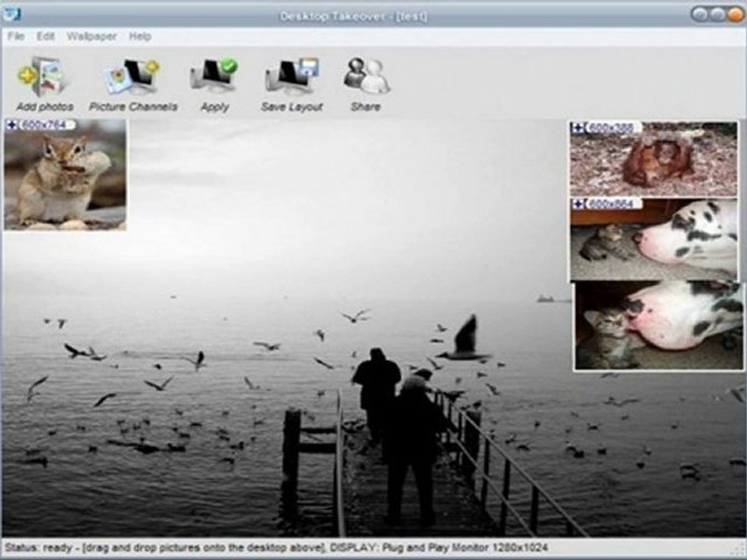Select the unlabeled bottom kitten and dog photo
Image resolution: width=747 pixels, height=560 pixels.
point(658,326)
